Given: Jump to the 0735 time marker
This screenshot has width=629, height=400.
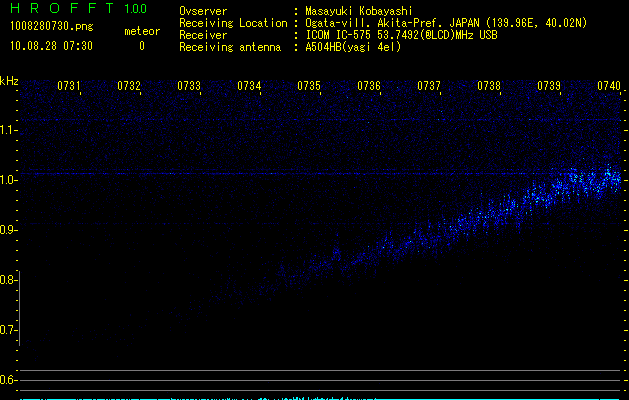Looking at the screenshot, I should pos(309,87).
